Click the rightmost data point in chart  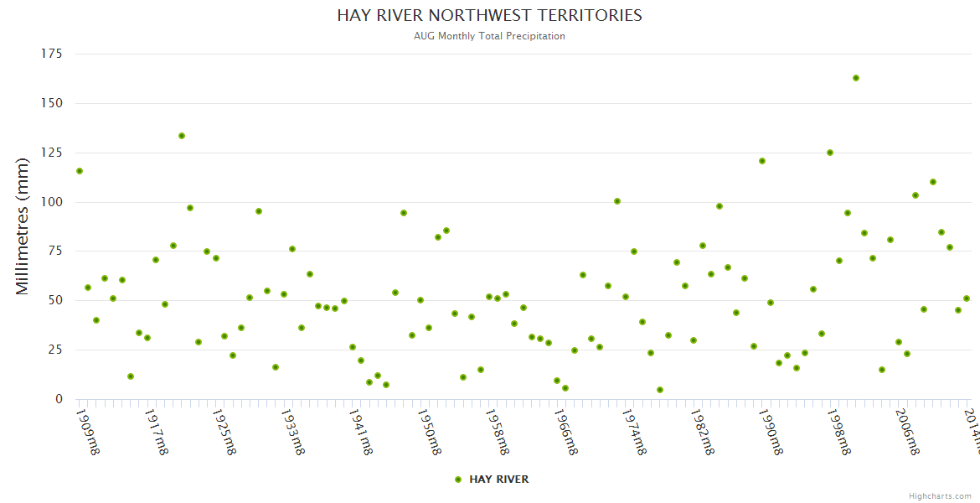point(967,298)
